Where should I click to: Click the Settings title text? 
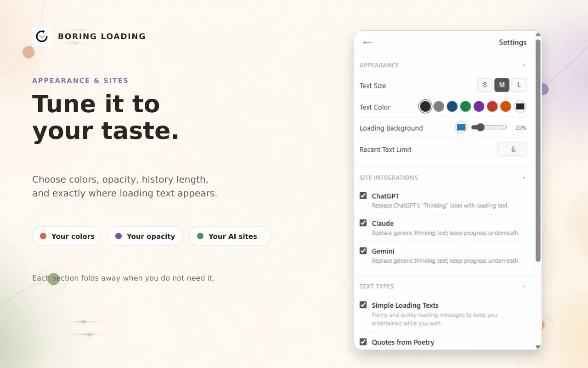click(513, 42)
